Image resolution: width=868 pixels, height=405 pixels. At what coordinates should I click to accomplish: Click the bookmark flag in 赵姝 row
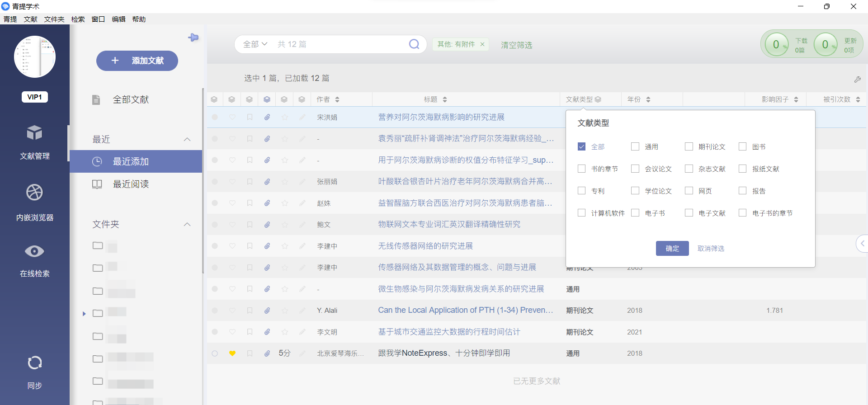(250, 203)
